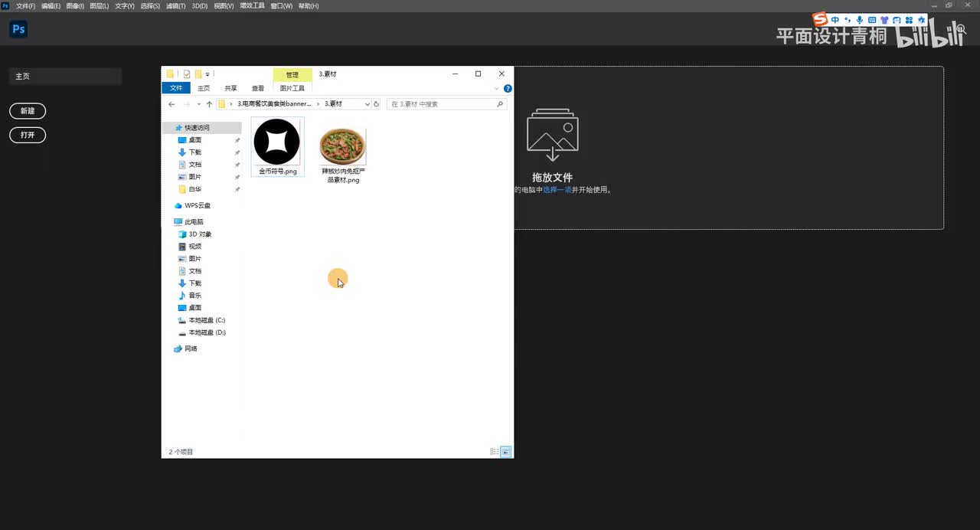Viewport: 980px width, 530px height.
Task: Open the Sogou toolbox grid icon
Action: point(909,20)
